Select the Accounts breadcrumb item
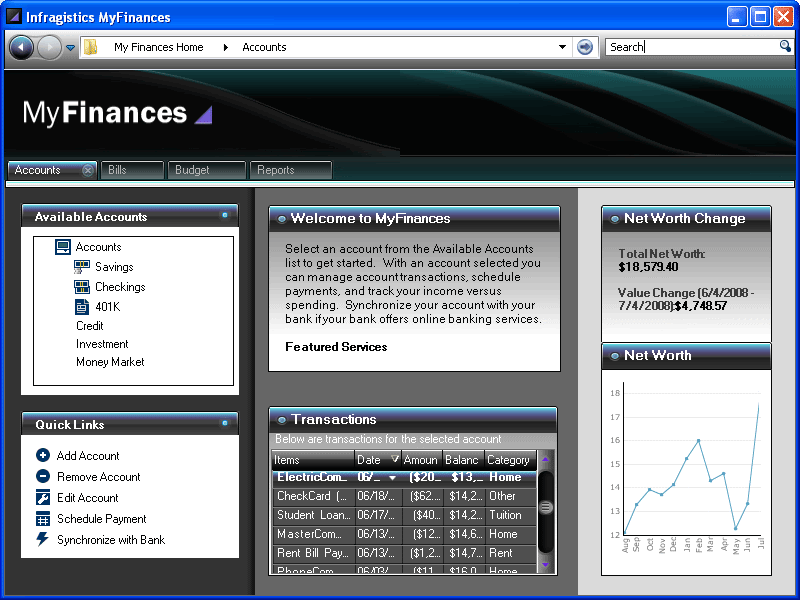 tap(264, 47)
